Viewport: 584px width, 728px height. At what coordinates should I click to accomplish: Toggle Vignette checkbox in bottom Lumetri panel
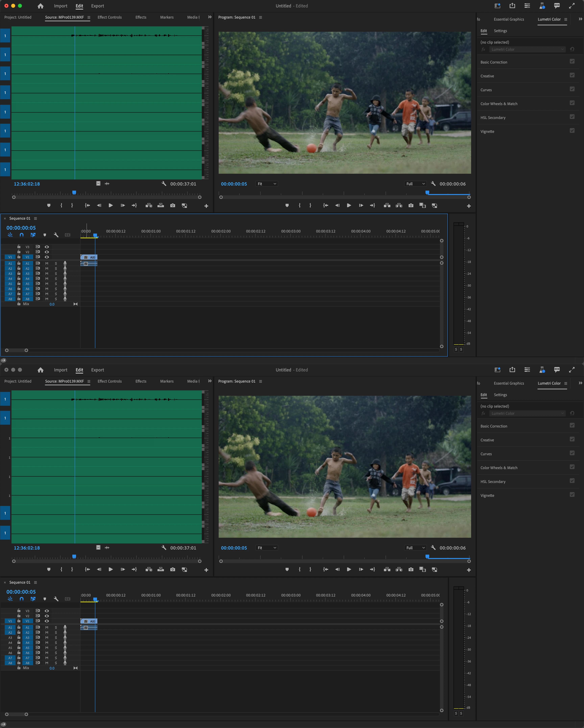click(572, 494)
